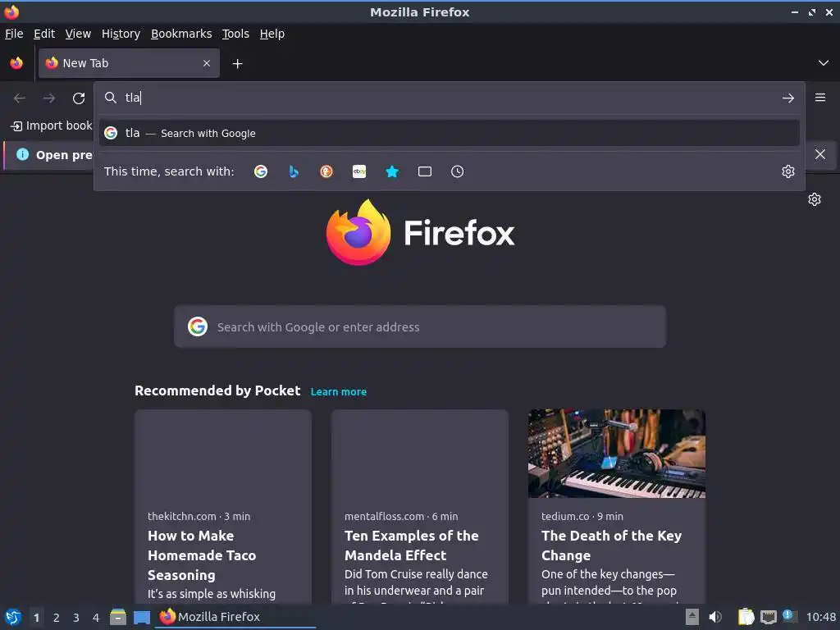Search this time with eBay
This screenshot has width=840, height=630.
point(359,171)
